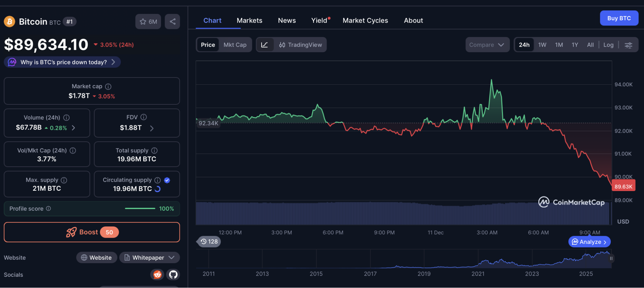
Task: Click the Boost 50 button
Action: tap(92, 232)
